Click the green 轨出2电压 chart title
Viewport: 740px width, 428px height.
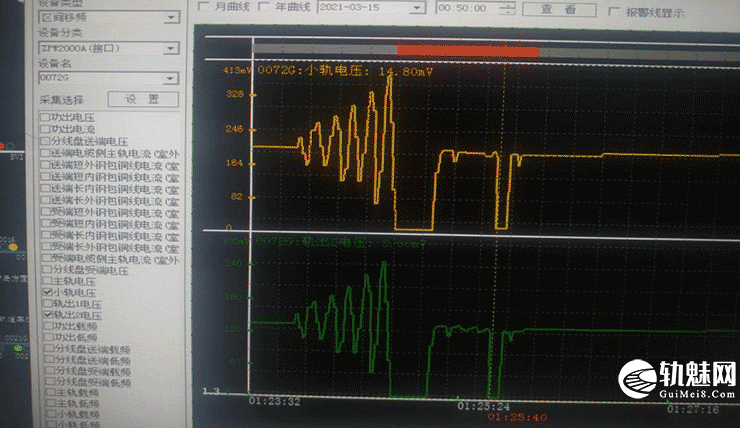coord(340,242)
